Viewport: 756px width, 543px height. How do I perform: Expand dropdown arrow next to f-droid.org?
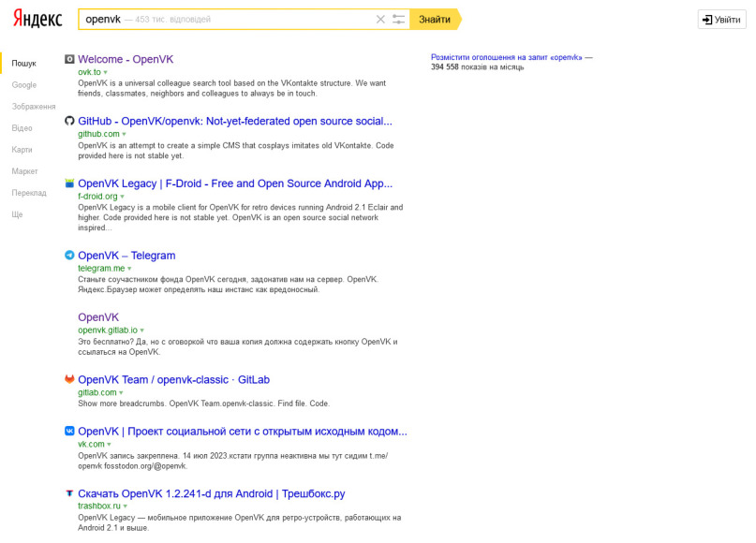(122, 197)
